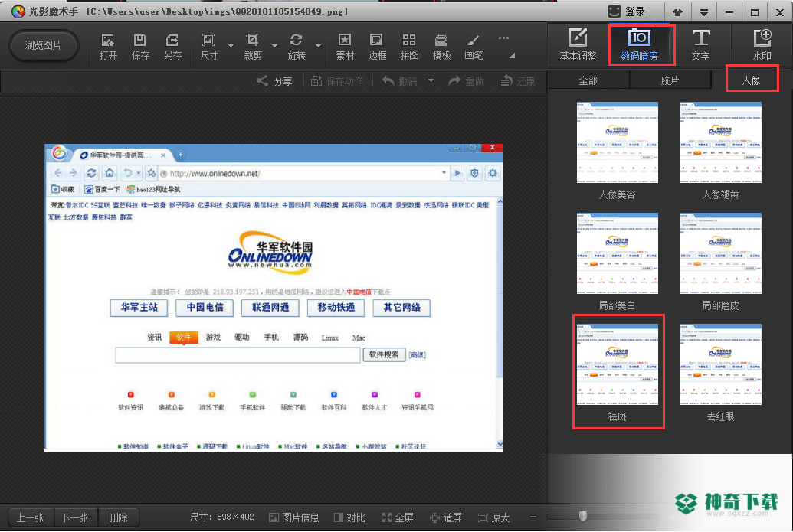The height and width of the screenshot is (532, 793).
Task: Show the image at 原大 original size
Action: tap(493, 517)
